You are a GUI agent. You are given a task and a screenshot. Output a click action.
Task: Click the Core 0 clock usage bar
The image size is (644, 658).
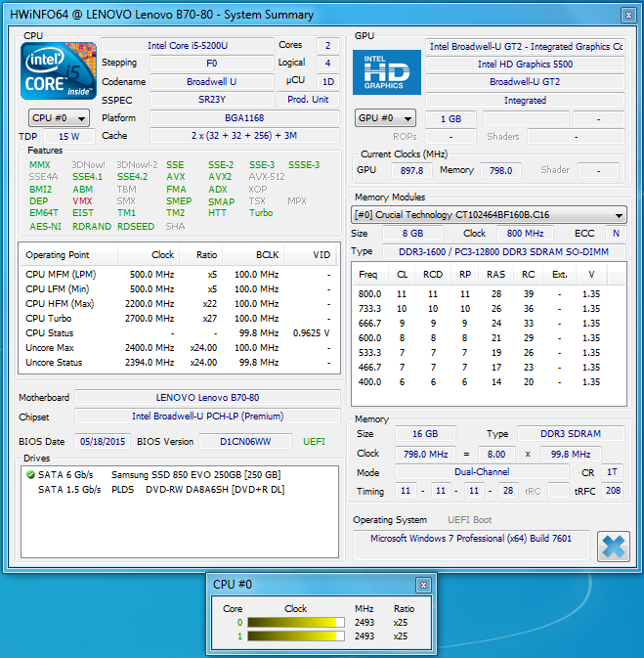(296, 622)
